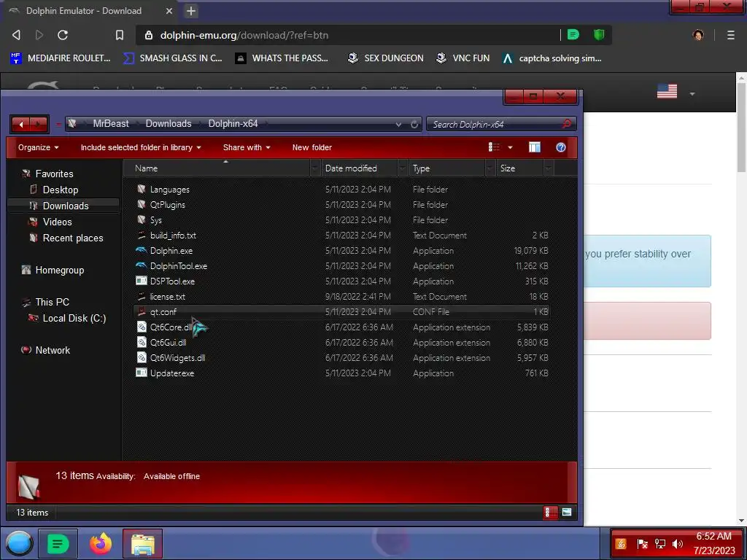Open the MEDIAFIRE ROULET bookmark
747x560 pixels.
pyautogui.click(x=60, y=58)
